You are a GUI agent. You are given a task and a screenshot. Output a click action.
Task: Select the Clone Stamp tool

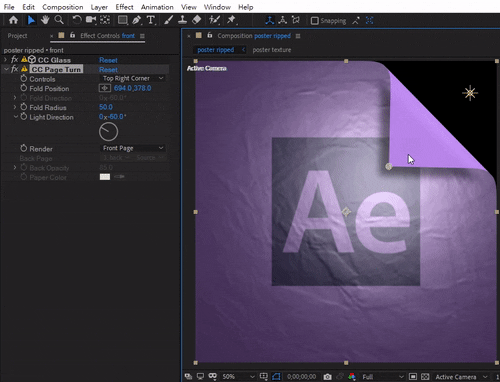[x=182, y=20]
